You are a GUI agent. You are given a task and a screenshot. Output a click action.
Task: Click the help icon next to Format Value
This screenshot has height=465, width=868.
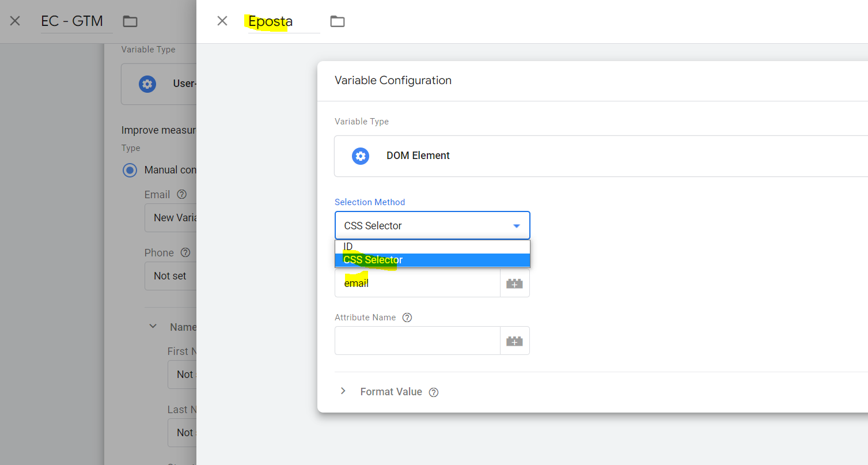coord(434,392)
